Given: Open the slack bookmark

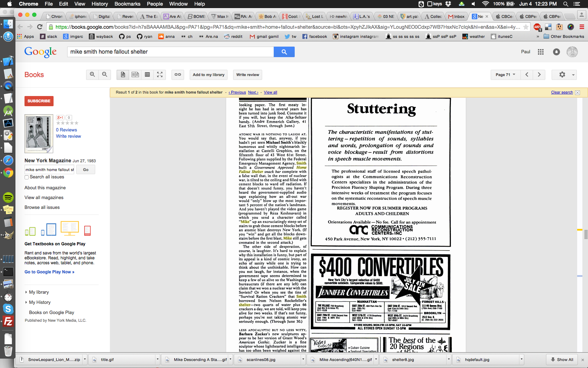Looking at the screenshot, I should point(49,36).
